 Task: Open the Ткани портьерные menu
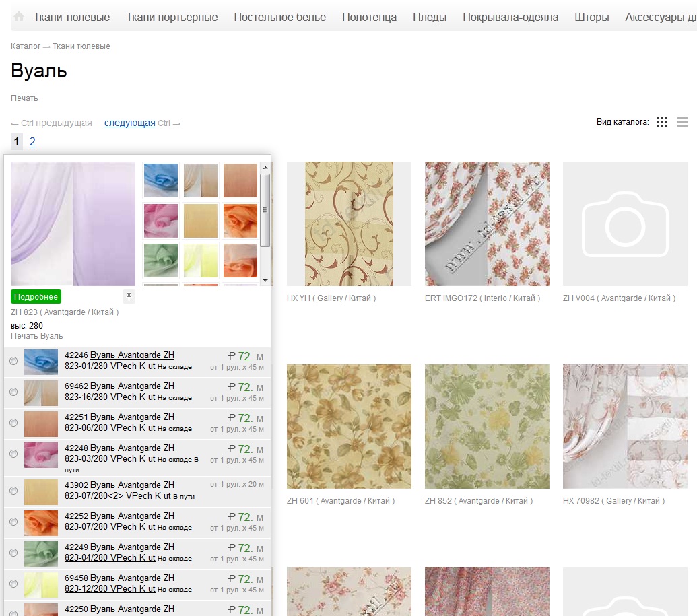(x=172, y=17)
